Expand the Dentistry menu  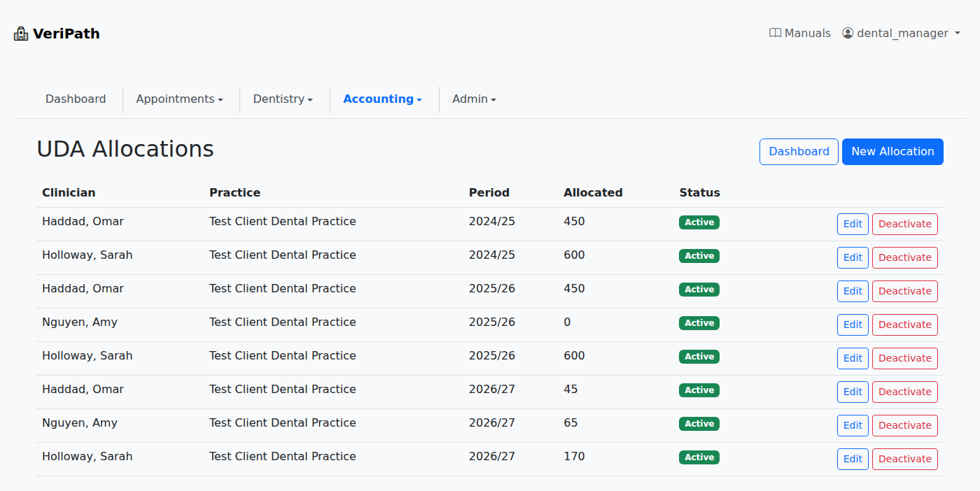[x=283, y=99]
